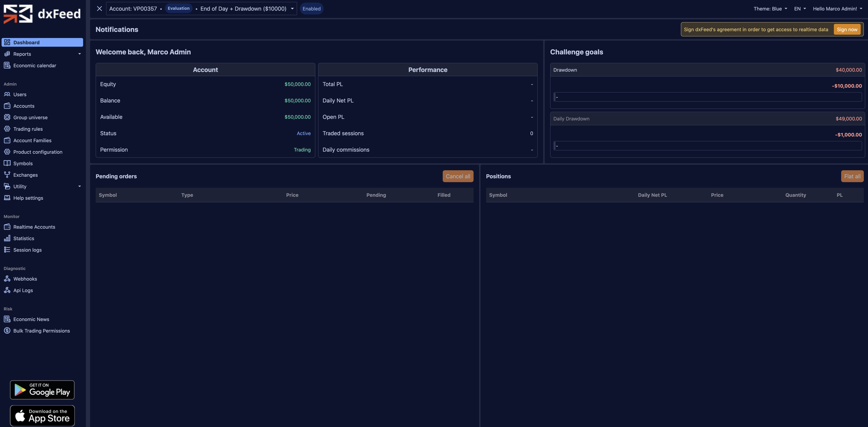Open the Theme: Blue dropdown
The width and height of the screenshot is (868, 427).
coord(770,9)
